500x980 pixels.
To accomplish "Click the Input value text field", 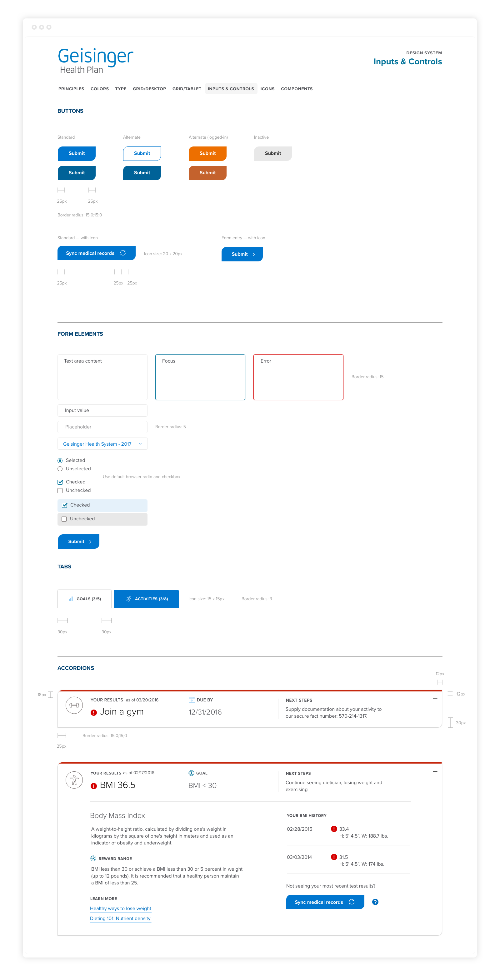I will (102, 410).
